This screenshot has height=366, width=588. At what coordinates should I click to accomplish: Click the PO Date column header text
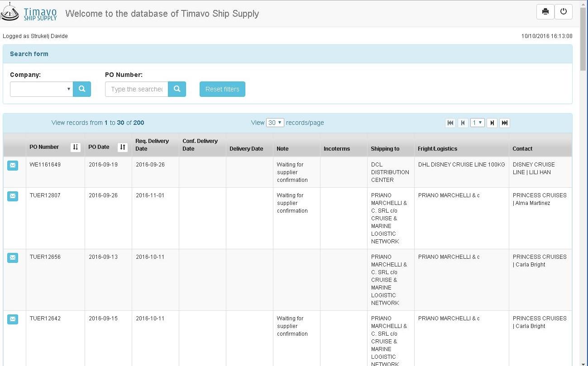[99, 147]
